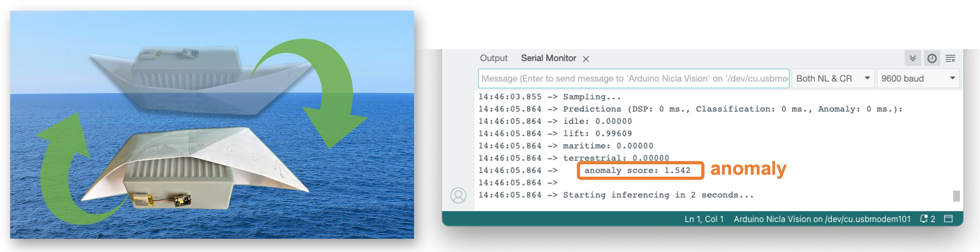The image size is (980, 252).
Task: Click the anomaly score 1.542 line
Action: tap(637, 171)
